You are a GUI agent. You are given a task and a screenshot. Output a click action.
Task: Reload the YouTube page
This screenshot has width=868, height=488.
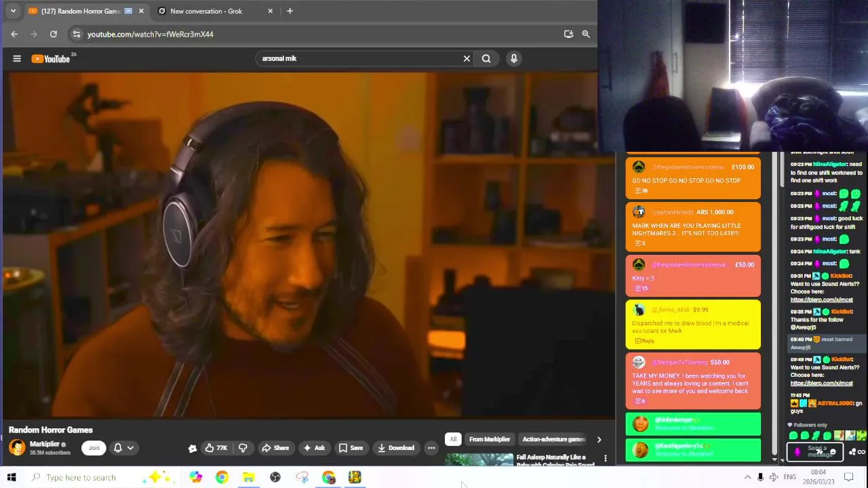[54, 34]
